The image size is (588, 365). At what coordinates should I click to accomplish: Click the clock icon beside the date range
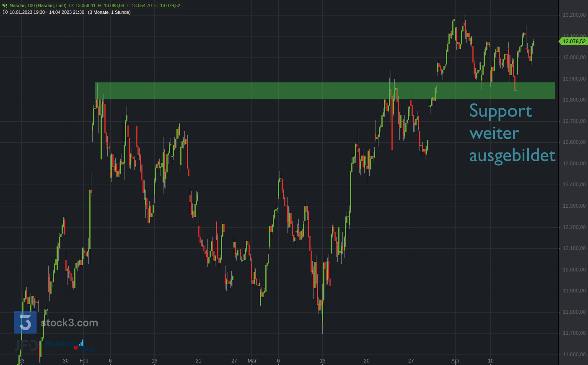5,12
